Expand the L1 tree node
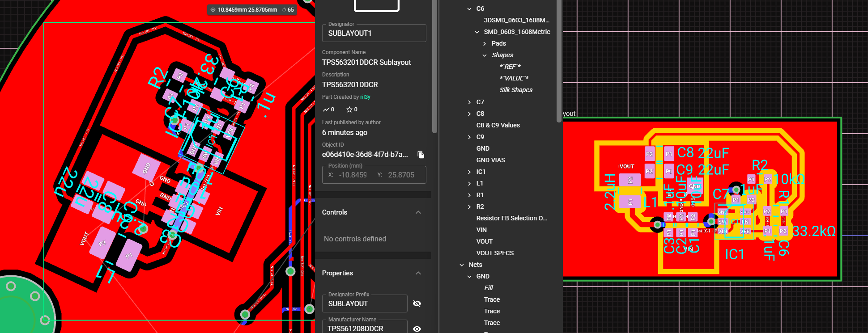This screenshot has height=333, width=868. click(469, 183)
